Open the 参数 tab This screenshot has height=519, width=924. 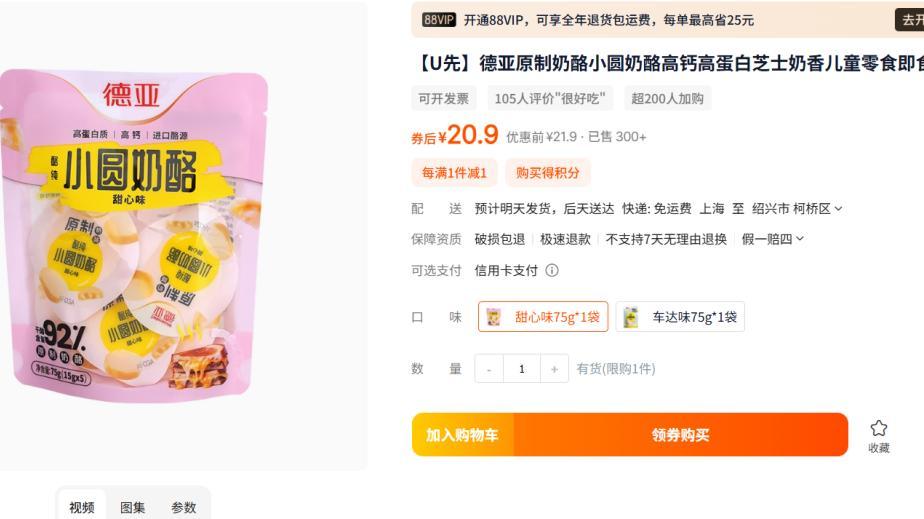[183, 507]
